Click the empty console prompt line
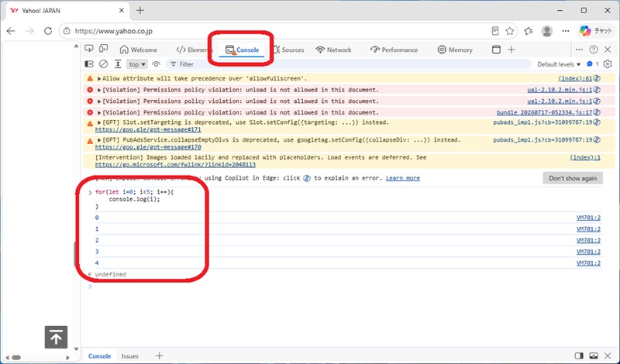 [348, 286]
